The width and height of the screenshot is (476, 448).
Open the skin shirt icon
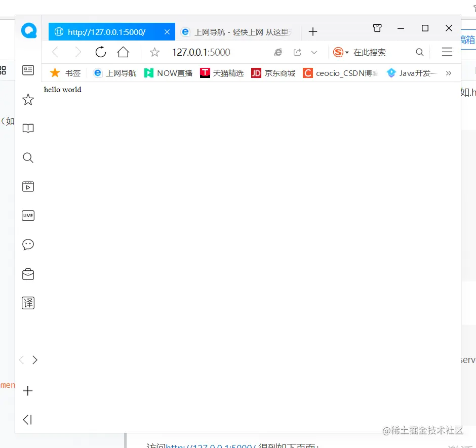377,28
